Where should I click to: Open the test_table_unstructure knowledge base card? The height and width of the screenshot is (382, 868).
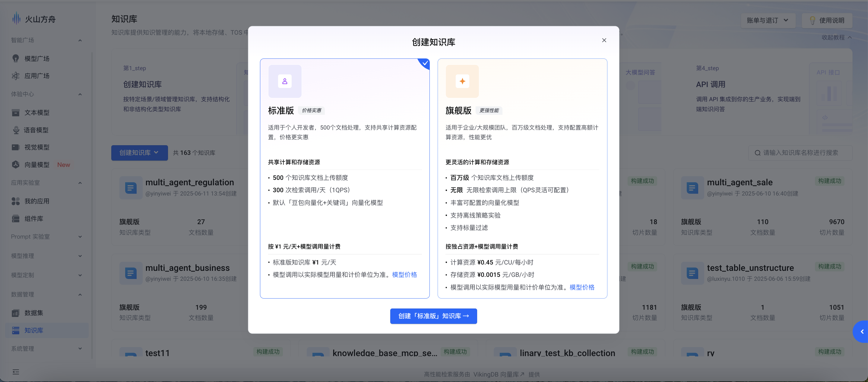(762, 293)
